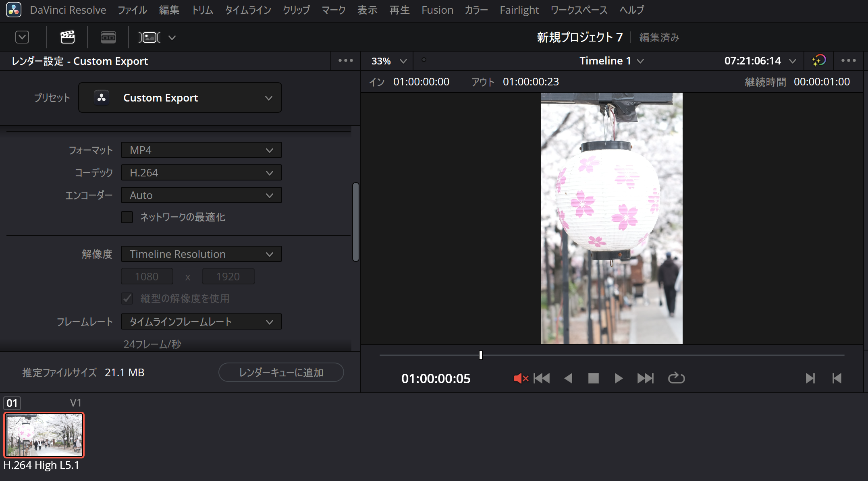Viewport: 868px width, 481px height.
Task: Open the エンコーダー Auto dropdown
Action: tap(201, 195)
